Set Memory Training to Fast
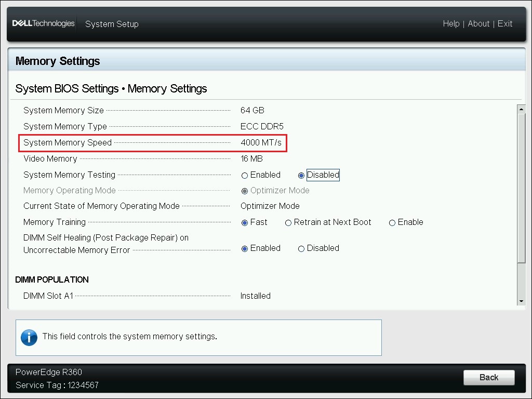 point(244,222)
